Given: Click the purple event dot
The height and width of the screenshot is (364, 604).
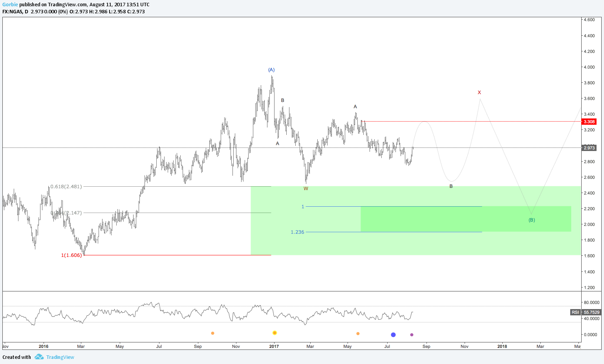Looking at the screenshot, I should click(412, 335).
